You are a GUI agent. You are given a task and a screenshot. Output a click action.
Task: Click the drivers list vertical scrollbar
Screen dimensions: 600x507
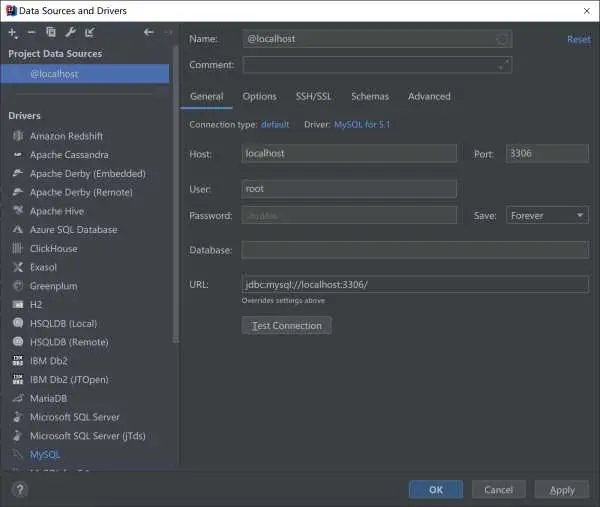pos(175,194)
